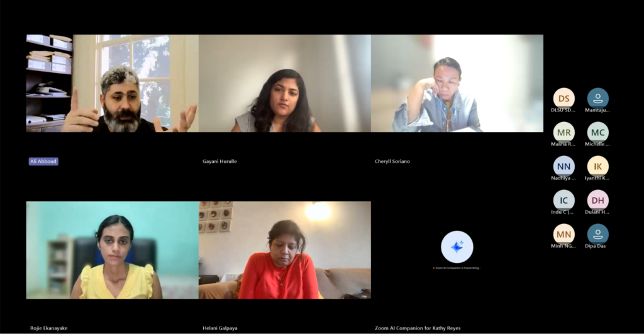This screenshot has width=644, height=334.
Task: Click the AI Companion is transcribing status text
Action: 457,268
